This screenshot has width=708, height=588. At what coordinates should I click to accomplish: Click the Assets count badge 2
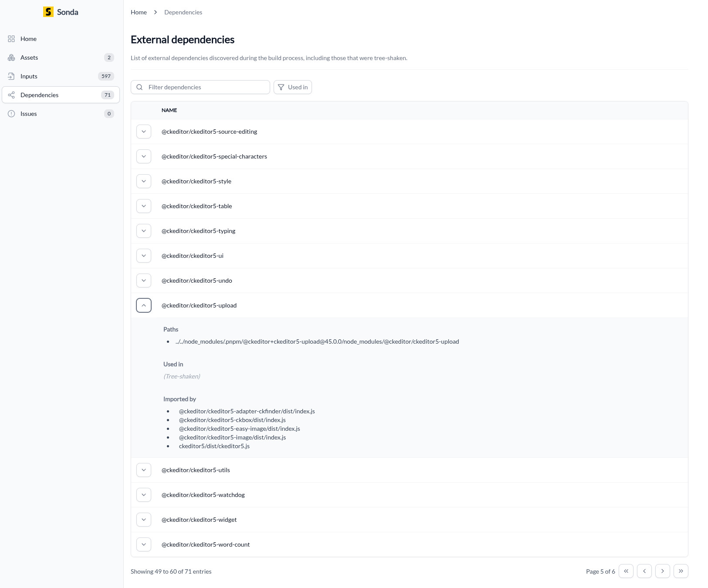tap(109, 57)
